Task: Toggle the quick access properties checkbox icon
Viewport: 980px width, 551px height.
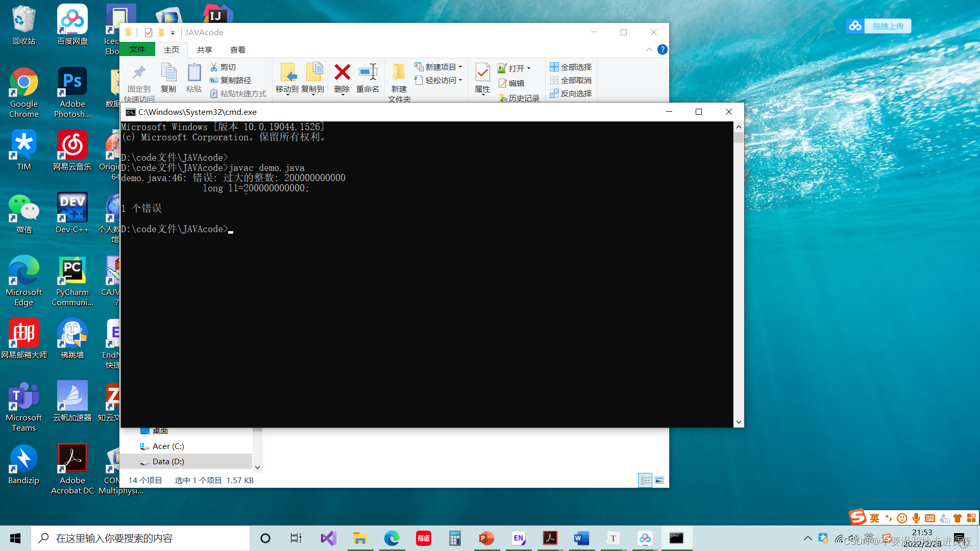Action: (x=149, y=33)
